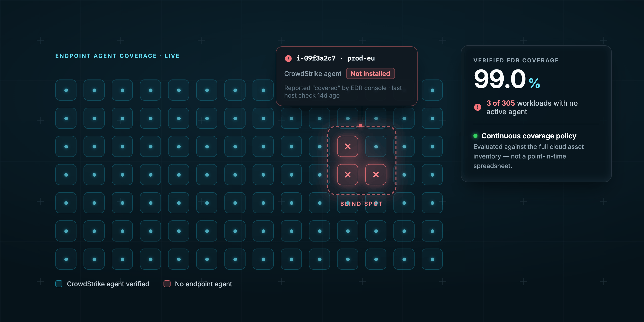Click the policy description about full cloud asset inventory
The image size is (644, 322).
click(529, 156)
